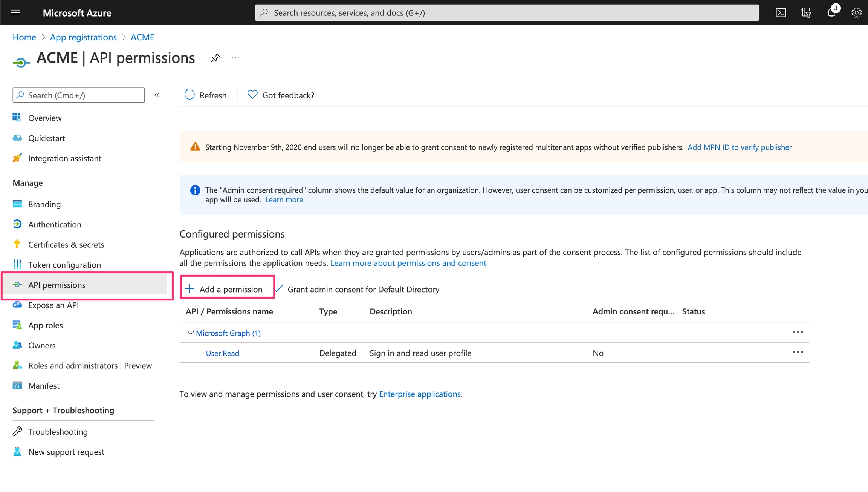Collapse the left sidebar with double chevron
Image resolution: width=868 pixels, height=492 pixels.
(x=157, y=95)
